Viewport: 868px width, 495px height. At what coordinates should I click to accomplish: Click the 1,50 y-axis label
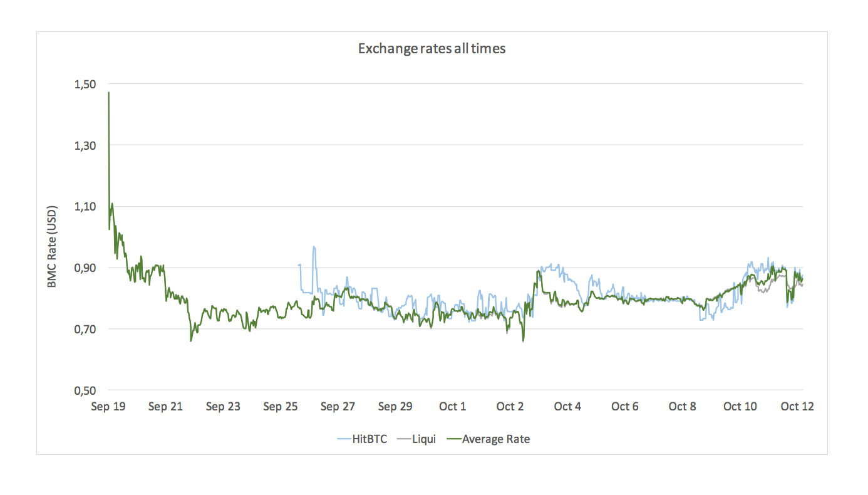[x=86, y=84]
